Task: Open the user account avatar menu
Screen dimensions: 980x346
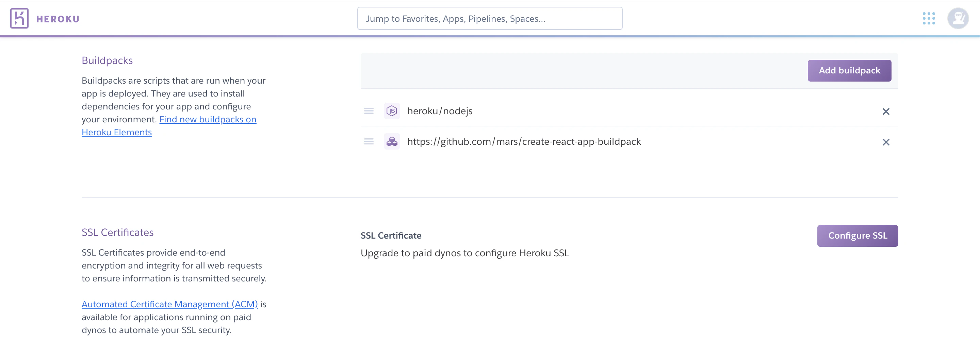Action: coord(958,19)
